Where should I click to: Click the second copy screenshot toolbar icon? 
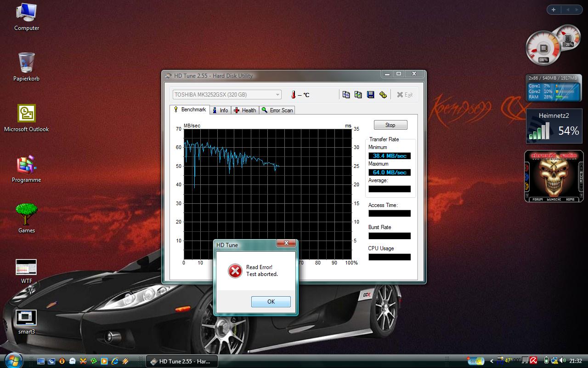(x=358, y=95)
